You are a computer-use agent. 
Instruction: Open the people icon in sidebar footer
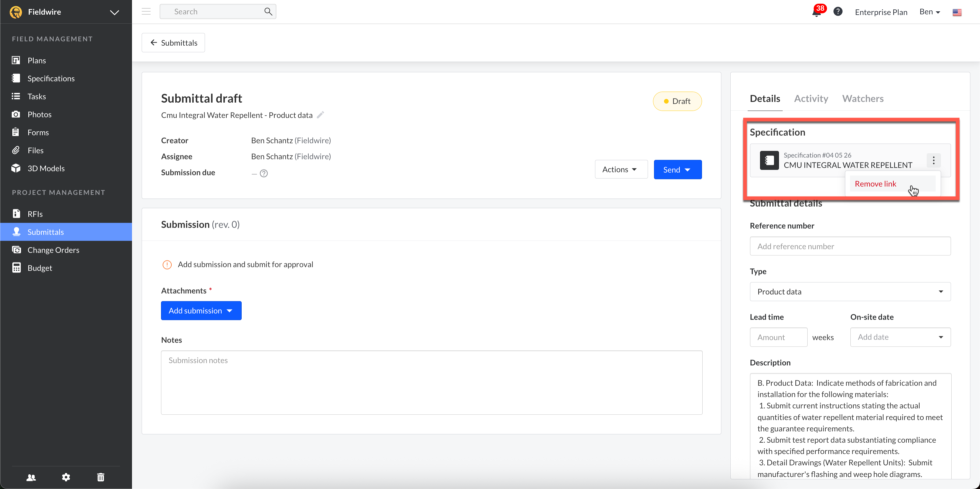coord(31,477)
